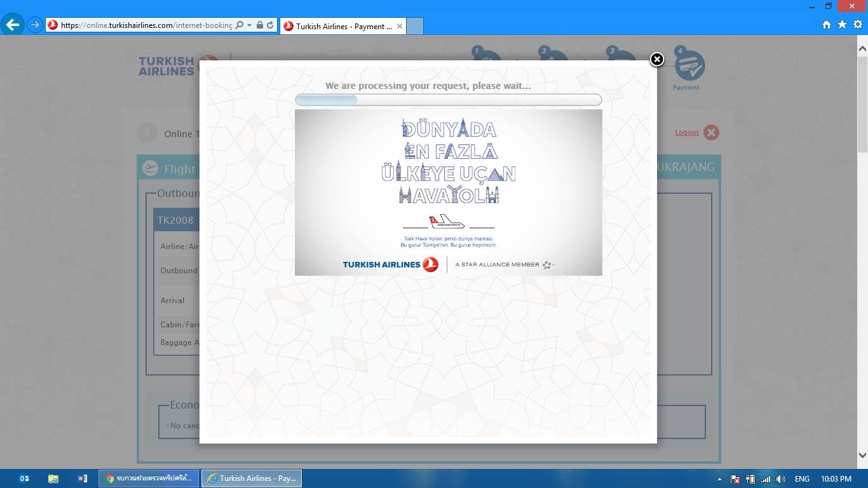Open Favorites with the star icon

point(842,25)
